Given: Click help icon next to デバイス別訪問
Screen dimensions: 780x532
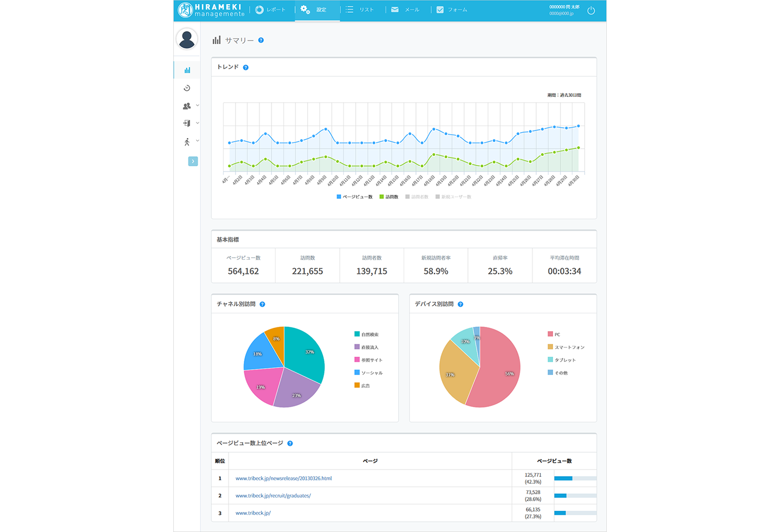Looking at the screenshot, I should tap(460, 304).
